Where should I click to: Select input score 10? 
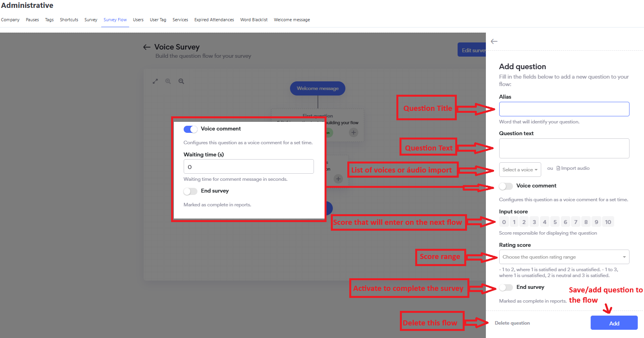[608, 222]
